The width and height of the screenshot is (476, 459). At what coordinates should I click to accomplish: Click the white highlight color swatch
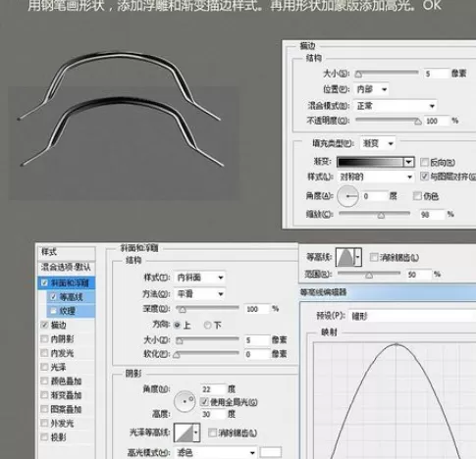[x=271, y=452]
